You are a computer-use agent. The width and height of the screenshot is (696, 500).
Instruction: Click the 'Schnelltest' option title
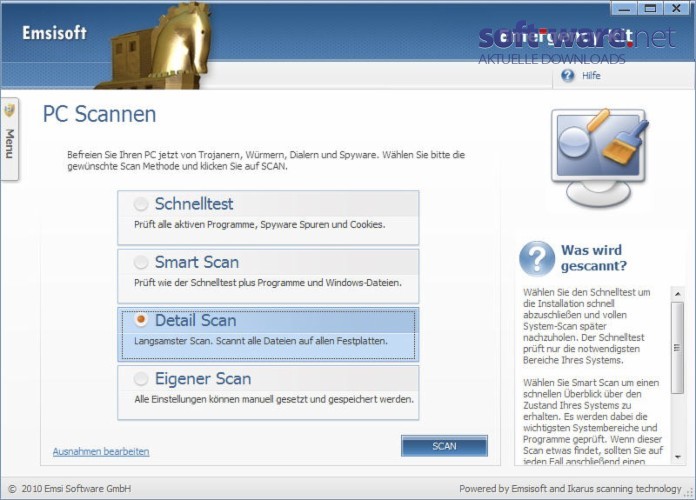194,204
